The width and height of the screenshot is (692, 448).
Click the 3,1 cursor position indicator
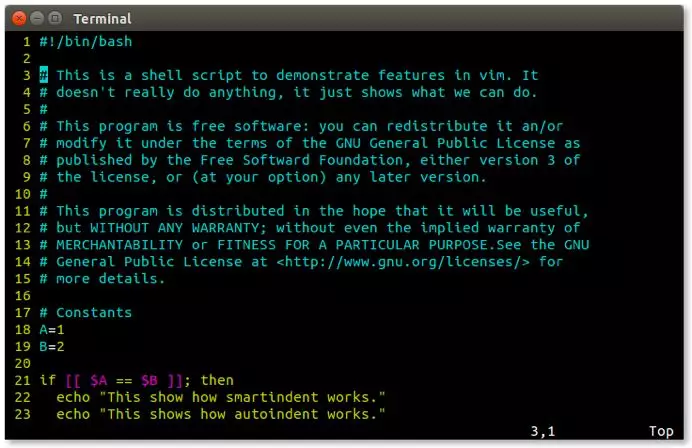point(543,431)
